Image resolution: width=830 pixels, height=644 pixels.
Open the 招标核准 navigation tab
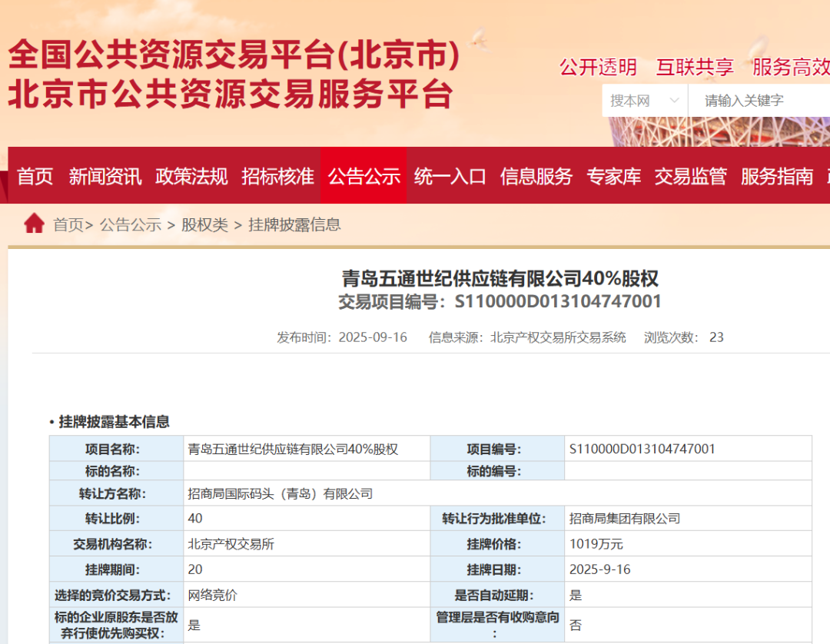277,176
